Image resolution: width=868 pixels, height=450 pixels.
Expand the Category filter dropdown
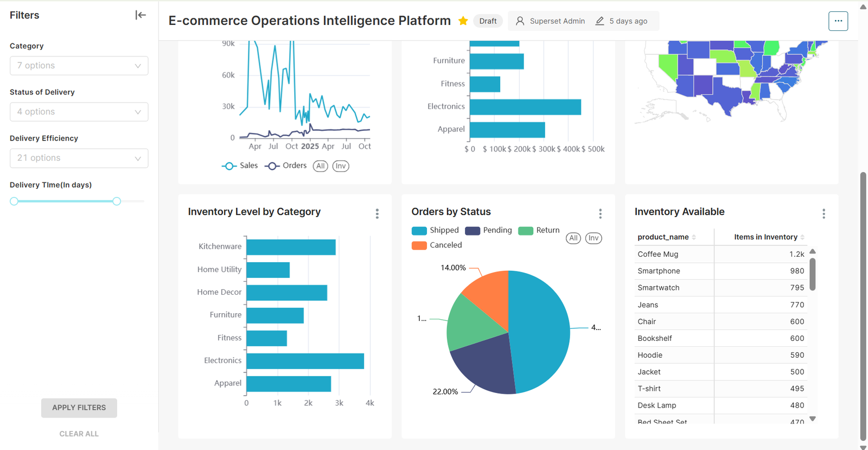(x=79, y=66)
